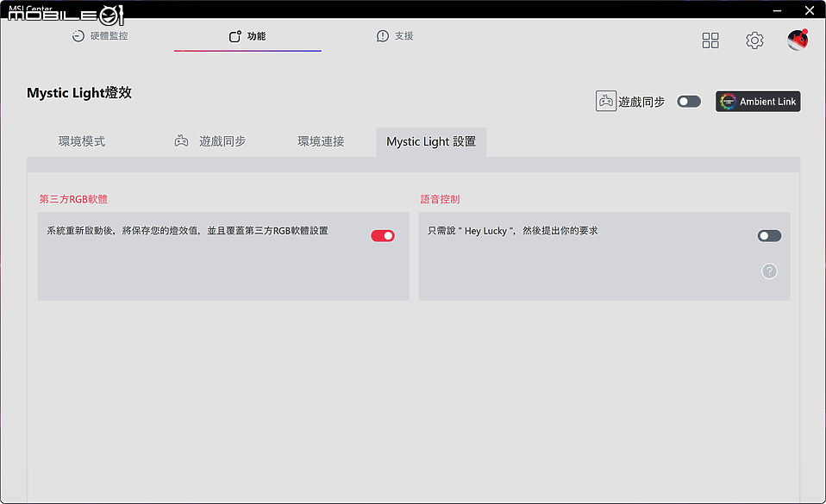The height and width of the screenshot is (504, 826).
Task: Click the 只需說 Hey Lucky description text
Action: [512, 231]
